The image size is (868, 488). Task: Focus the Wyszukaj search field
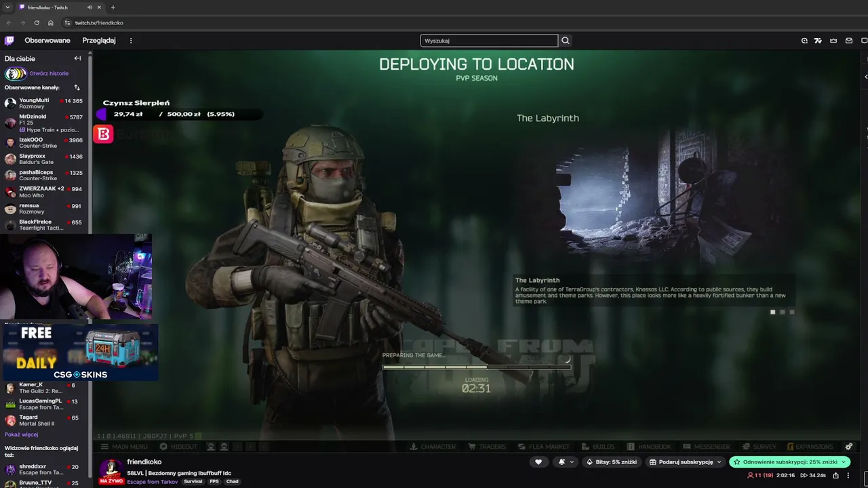coord(489,41)
